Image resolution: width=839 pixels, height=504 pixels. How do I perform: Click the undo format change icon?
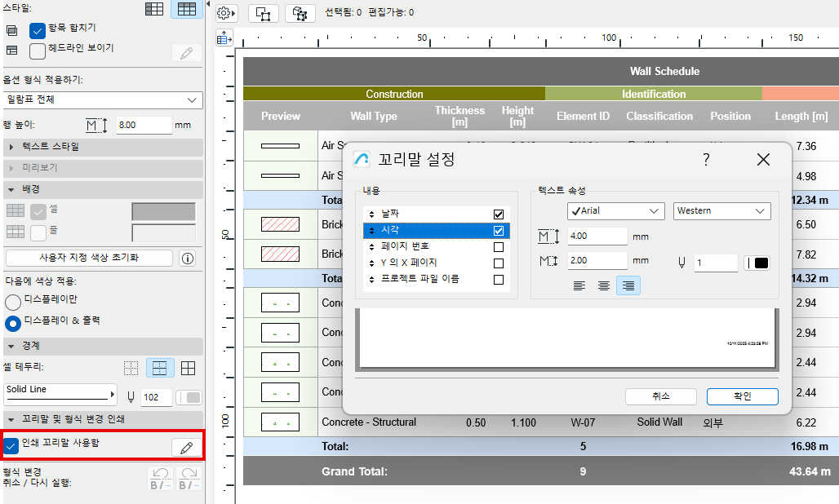(x=160, y=479)
